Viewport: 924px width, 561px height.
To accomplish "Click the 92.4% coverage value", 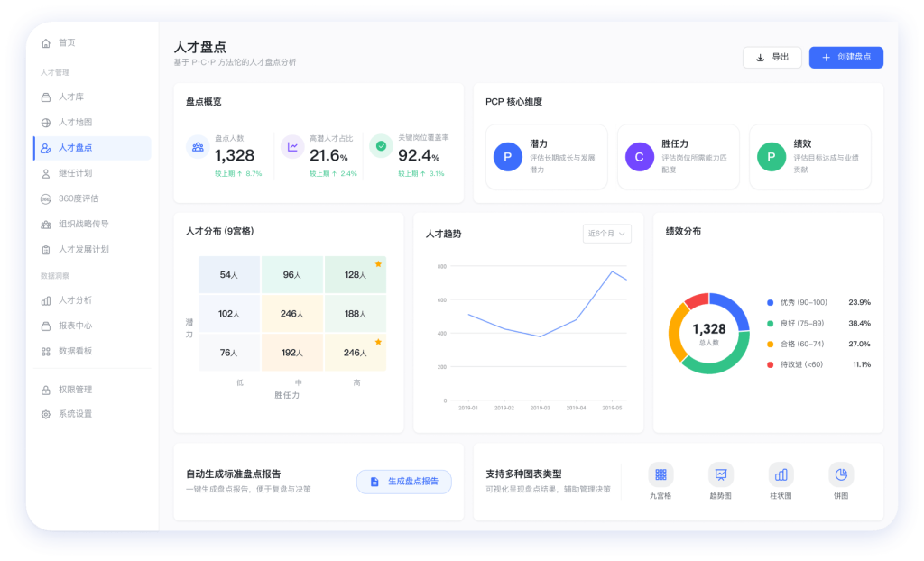I will [x=419, y=155].
